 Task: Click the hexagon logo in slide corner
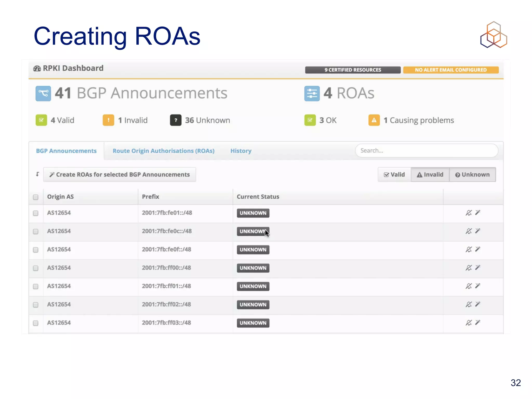[x=494, y=35]
